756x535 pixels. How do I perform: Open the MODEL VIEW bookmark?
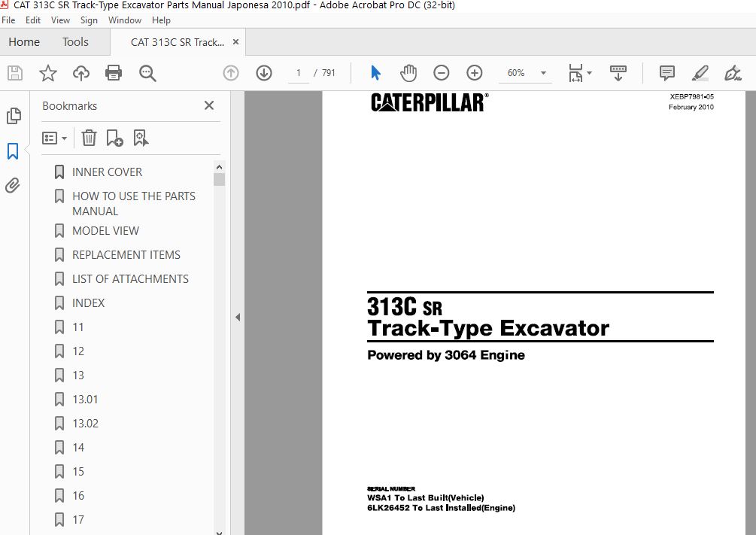tap(105, 230)
